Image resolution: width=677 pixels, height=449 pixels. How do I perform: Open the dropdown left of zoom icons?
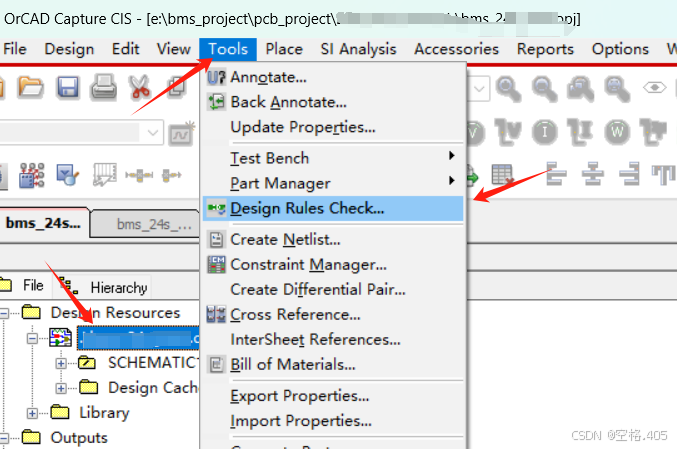tap(479, 89)
